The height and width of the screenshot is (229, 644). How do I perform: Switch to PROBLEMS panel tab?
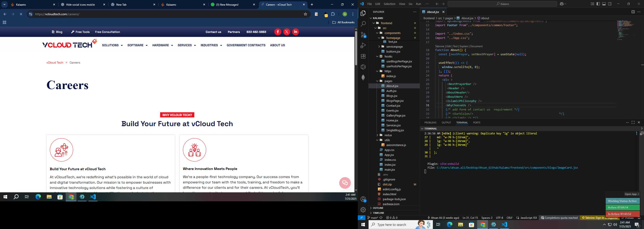(430, 123)
